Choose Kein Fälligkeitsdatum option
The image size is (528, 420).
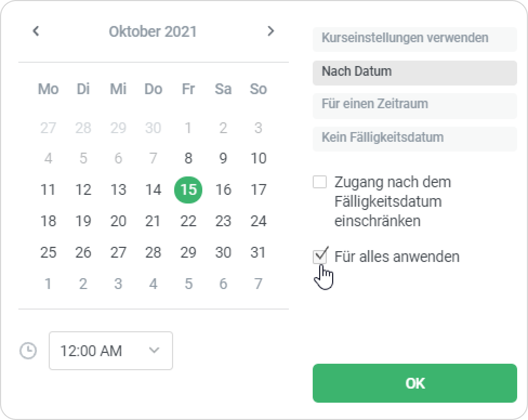[414, 137]
